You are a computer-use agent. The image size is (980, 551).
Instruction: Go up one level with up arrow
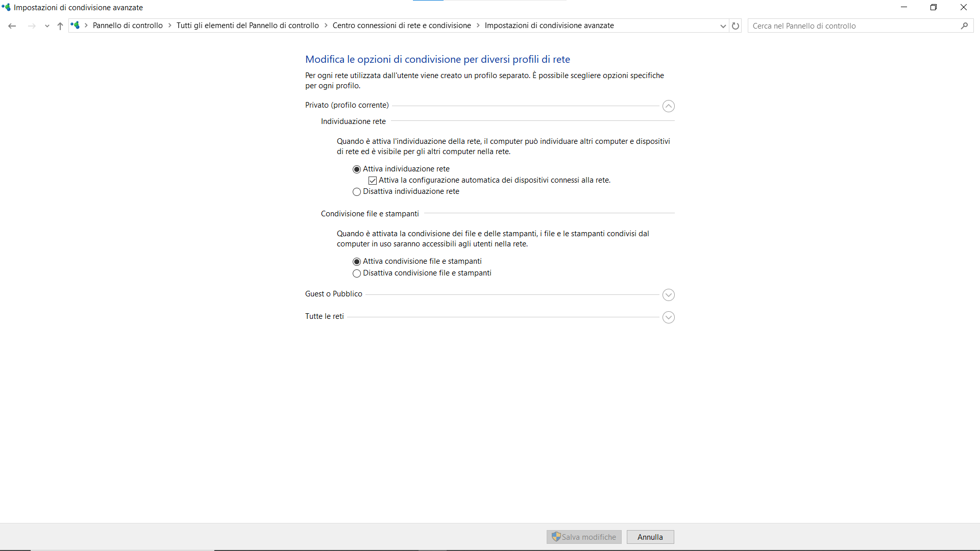(x=60, y=26)
